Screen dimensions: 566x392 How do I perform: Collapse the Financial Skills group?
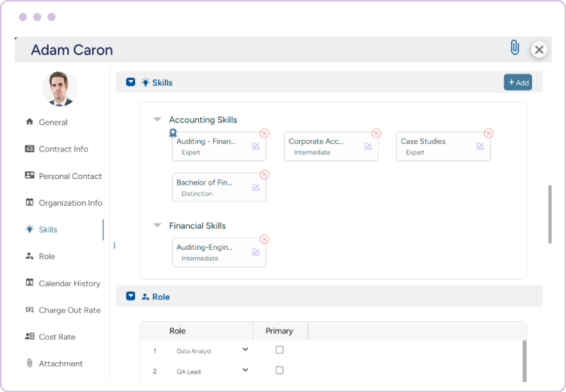coord(157,225)
